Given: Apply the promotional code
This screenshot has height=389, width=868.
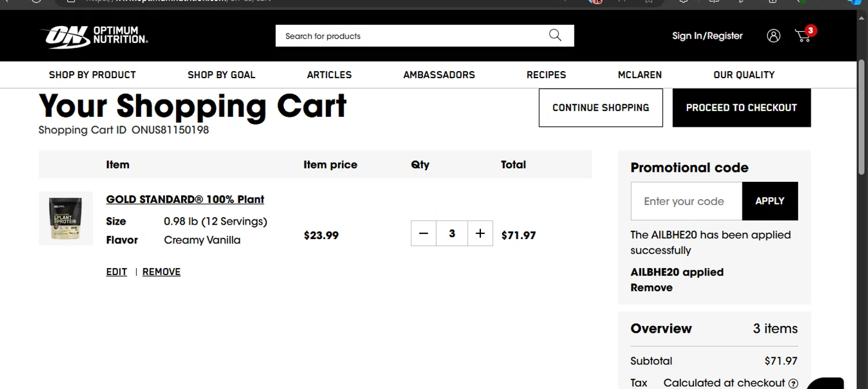Looking at the screenshot, I should tap(770, 201).
